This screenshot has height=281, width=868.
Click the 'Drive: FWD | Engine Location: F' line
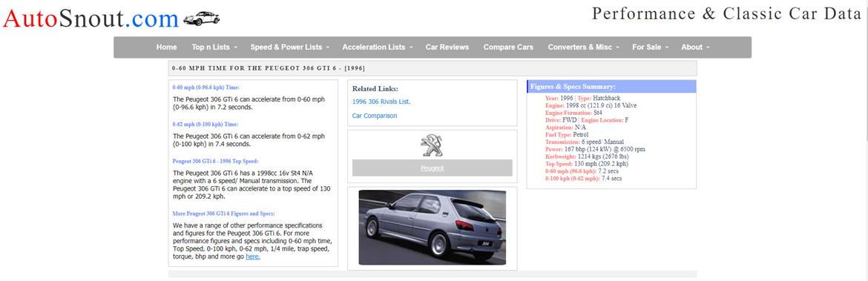587,120
